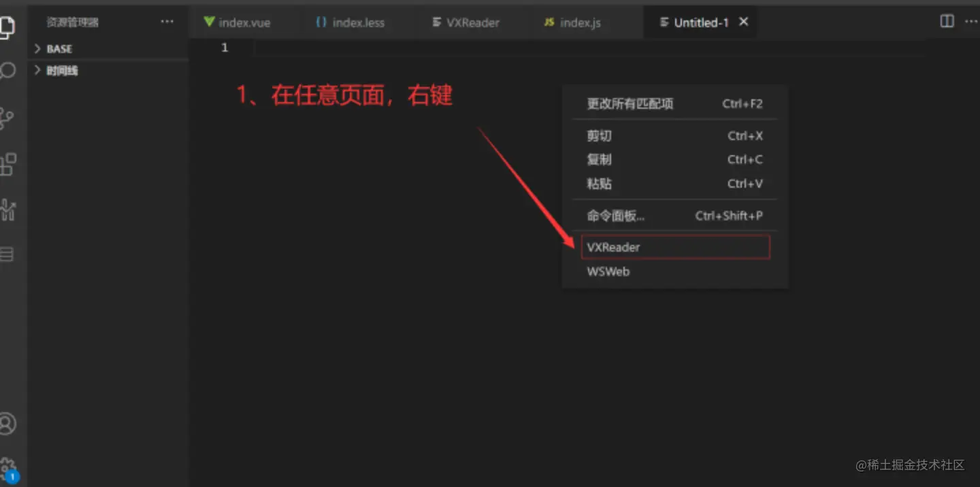Screen dimensions: 980x487
Task: Switch to the index.js tab
Action: (572, 22)
